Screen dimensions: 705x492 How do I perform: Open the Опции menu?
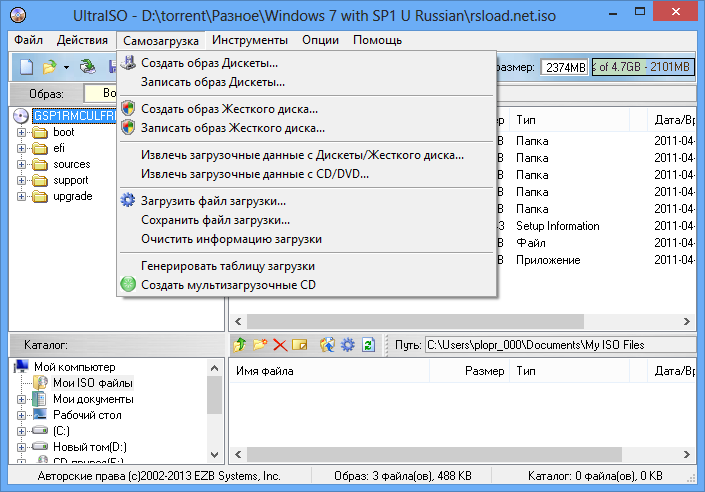point(320,40)
